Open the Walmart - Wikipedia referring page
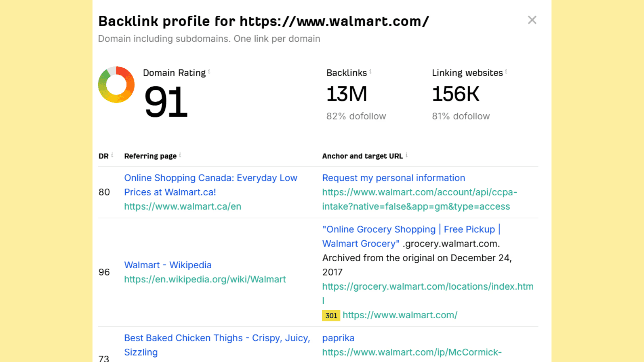The image size is (644, 362). 168,265
